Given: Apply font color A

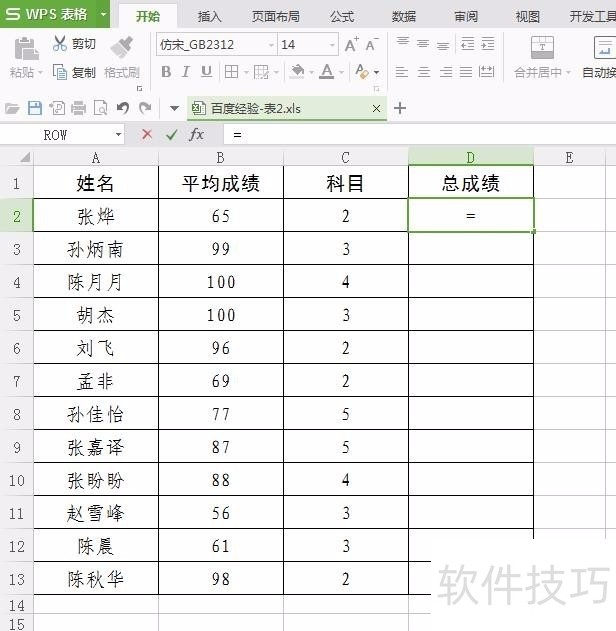Looking at the screenshot, I should 327,72.
